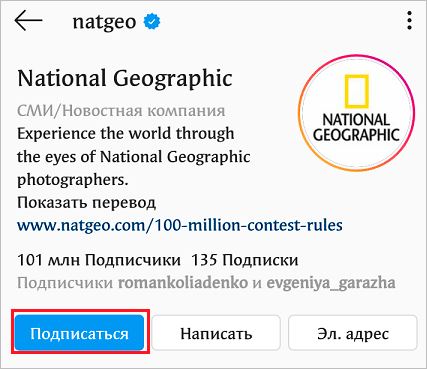Click the СМИ/Новостная компания category label

tap(121, 111)
